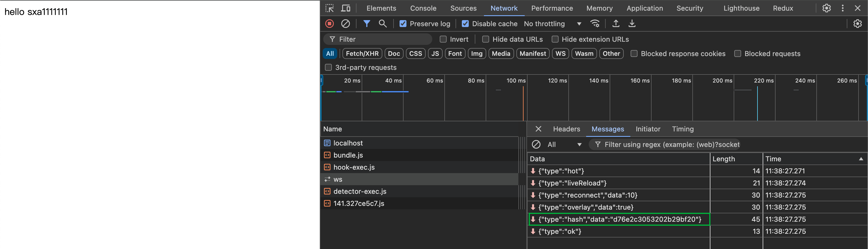Filter requests by Doc type

click(x=394, y=53)
